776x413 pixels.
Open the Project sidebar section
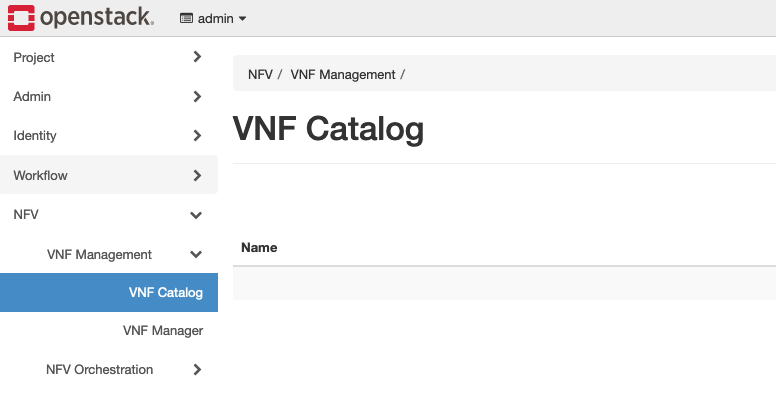(34, 58)
